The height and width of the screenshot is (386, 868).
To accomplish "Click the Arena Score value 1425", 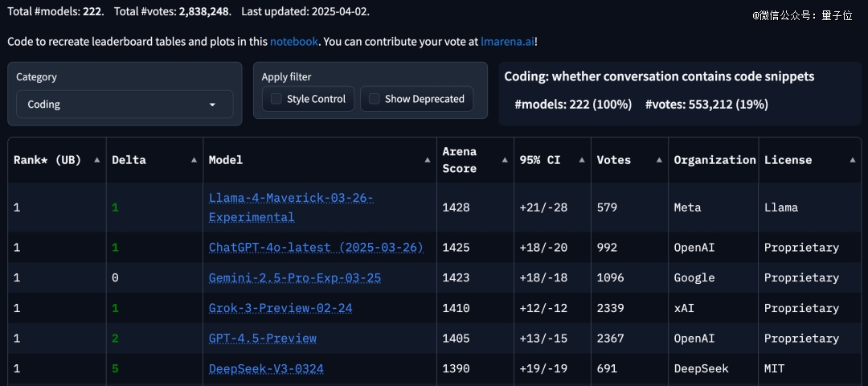I will [456, 248].
